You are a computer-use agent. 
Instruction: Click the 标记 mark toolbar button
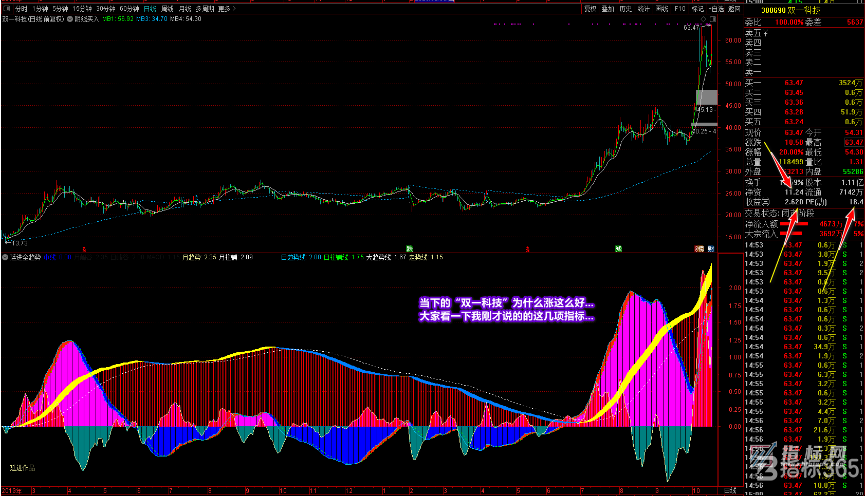[698, 9]
